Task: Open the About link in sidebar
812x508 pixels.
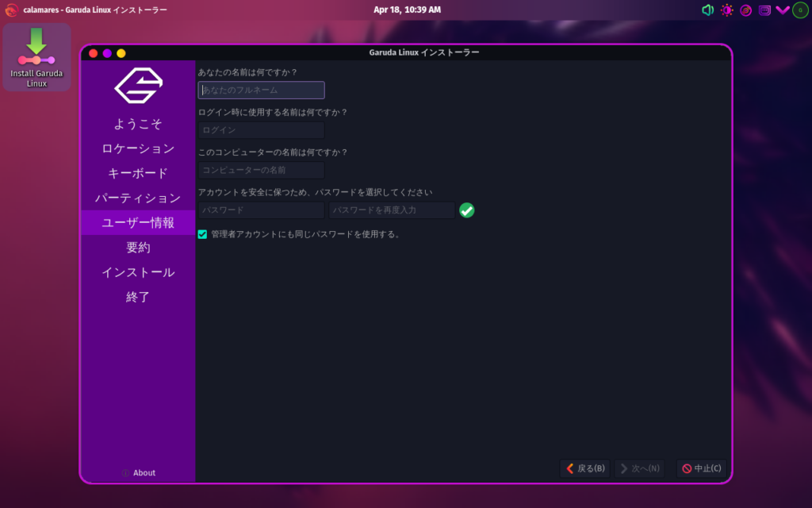Action: [138, 473]
